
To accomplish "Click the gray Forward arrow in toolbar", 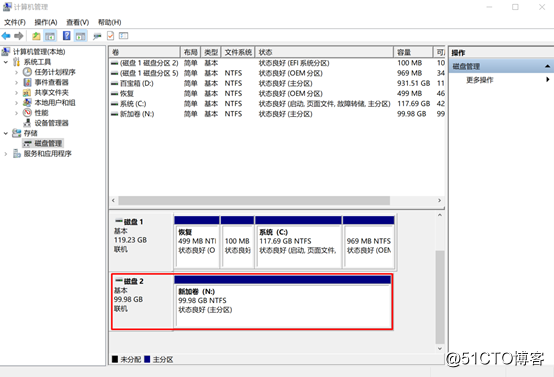I will point(19,36).
